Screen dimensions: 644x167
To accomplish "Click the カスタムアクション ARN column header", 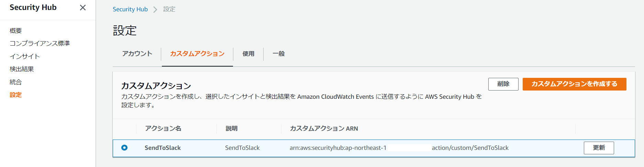I will click(324, 129).
